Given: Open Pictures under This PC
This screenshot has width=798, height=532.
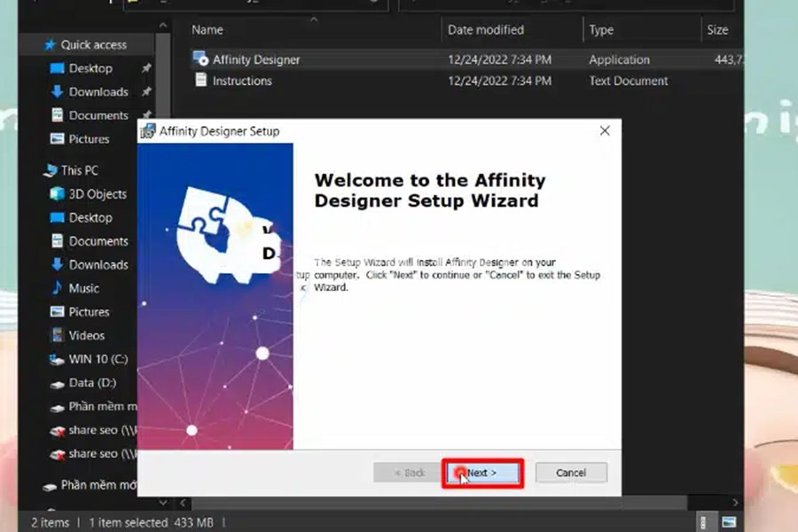Looking at the screenshot, I should click(x=89, y=312).
